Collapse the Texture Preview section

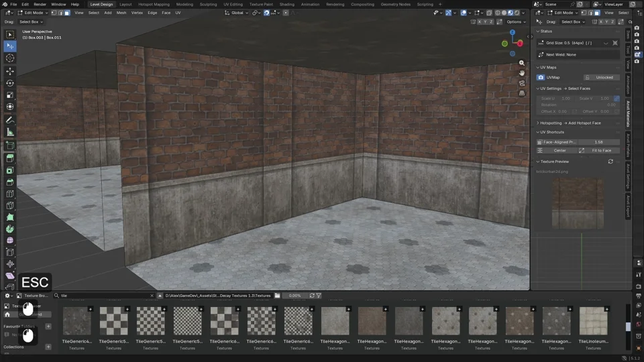[538, 162]
